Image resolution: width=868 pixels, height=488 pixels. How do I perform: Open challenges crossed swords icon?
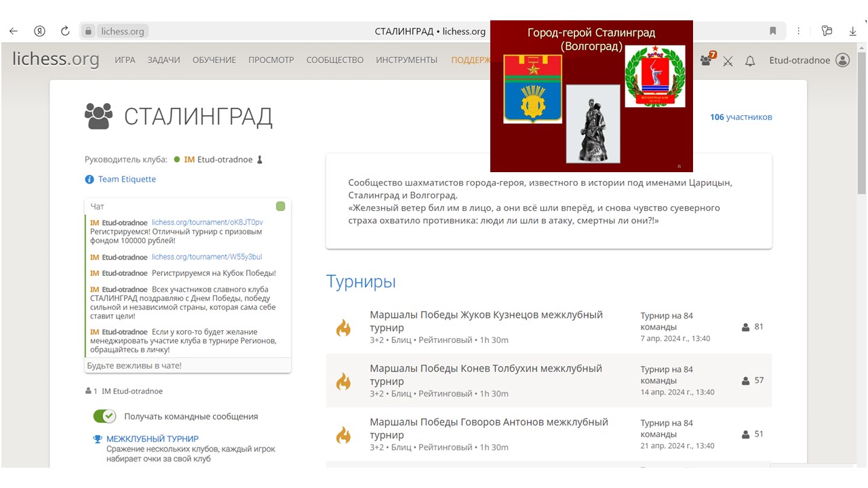point(728,61)
